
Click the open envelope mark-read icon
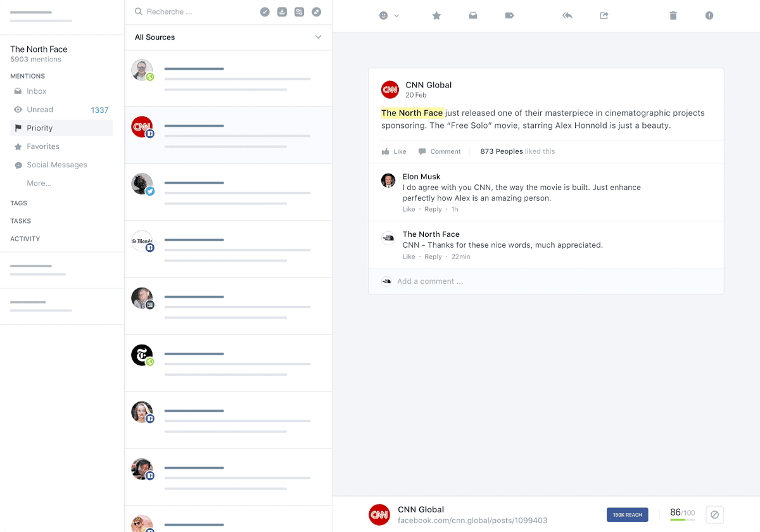(473, 16)
